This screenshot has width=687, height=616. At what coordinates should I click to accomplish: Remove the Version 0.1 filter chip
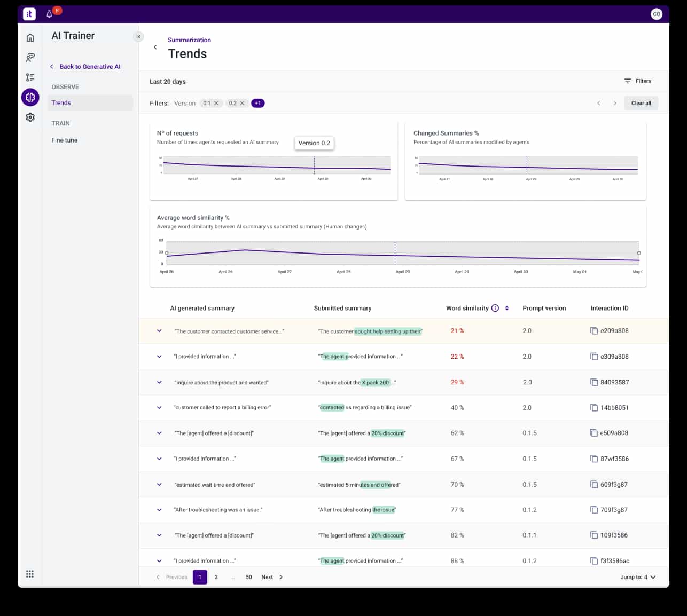(x=216, y=103)
